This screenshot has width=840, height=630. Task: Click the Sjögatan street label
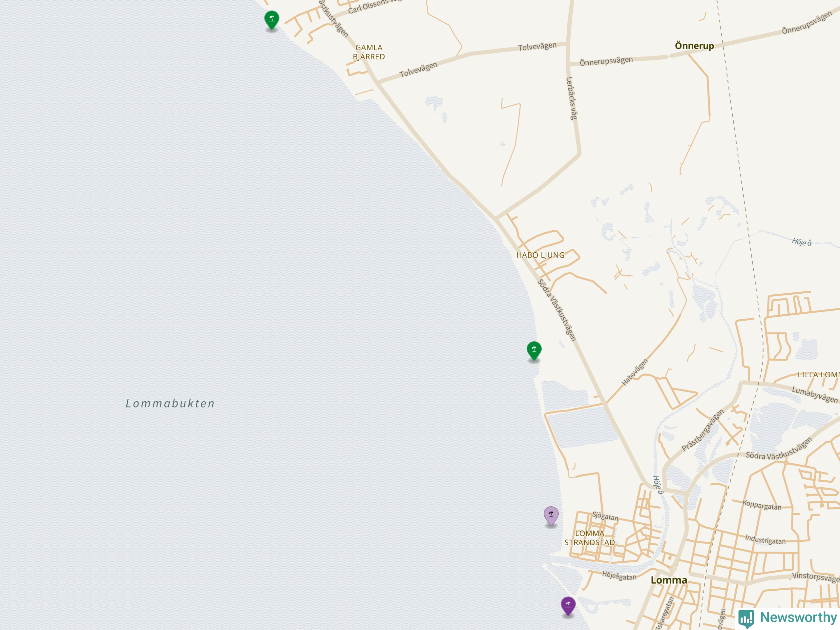pos(605,516)
